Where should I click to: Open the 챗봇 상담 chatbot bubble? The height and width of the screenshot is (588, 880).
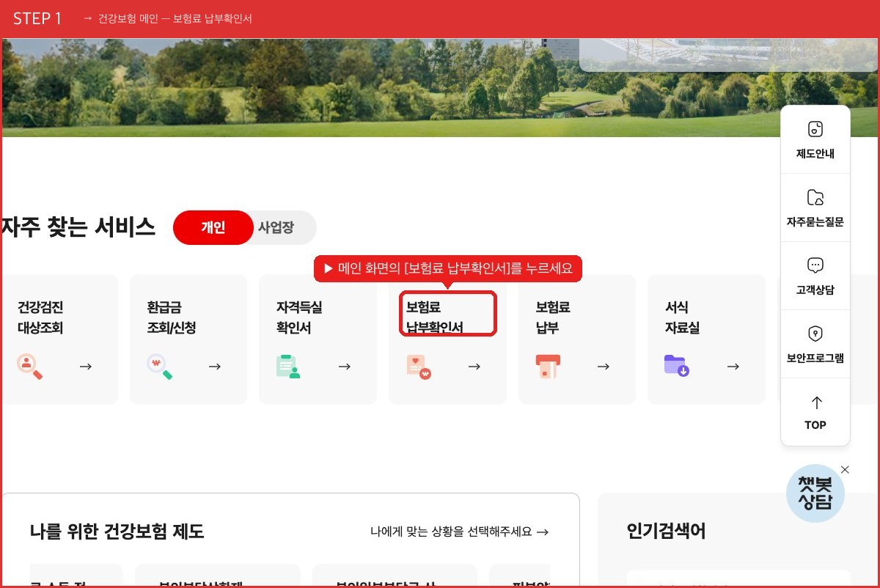(815, 493)
